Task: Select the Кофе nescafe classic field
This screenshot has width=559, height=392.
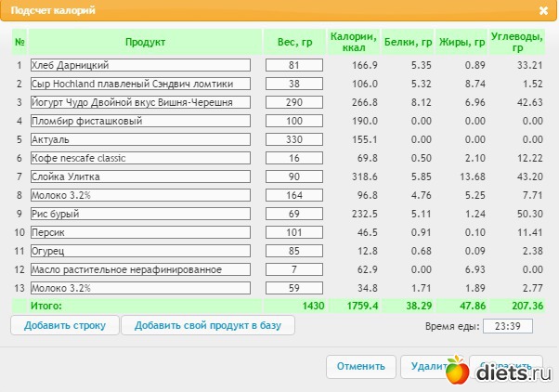Action: (140, 158)
